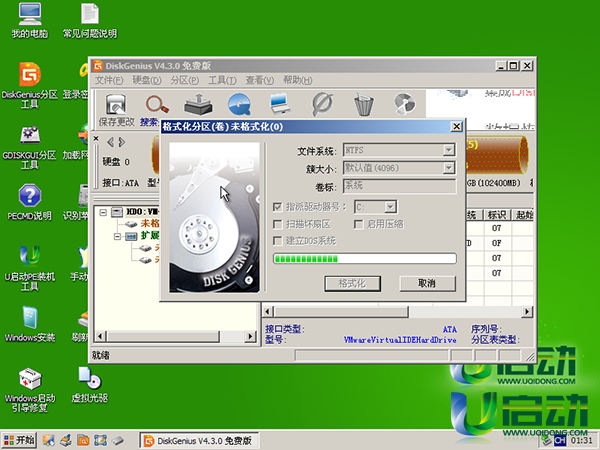
Task: Open the 硬盘(D) menu
Action: 147,80
